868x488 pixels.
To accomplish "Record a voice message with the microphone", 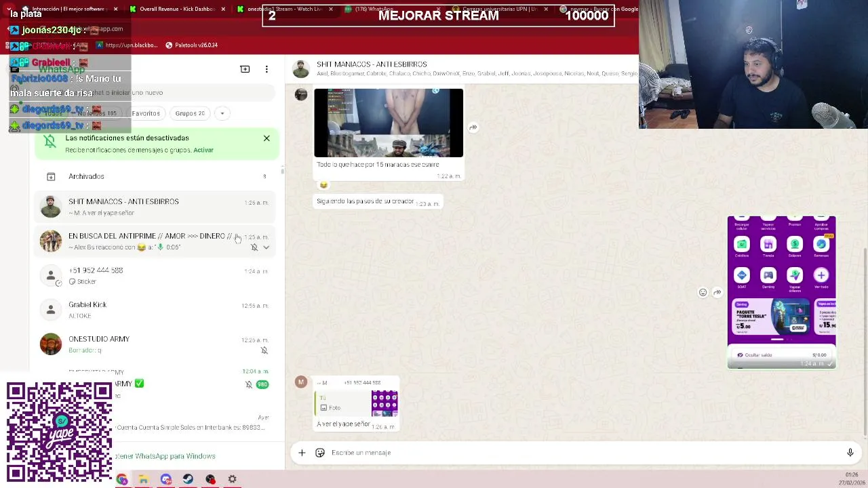I will [x=850, y=453].
